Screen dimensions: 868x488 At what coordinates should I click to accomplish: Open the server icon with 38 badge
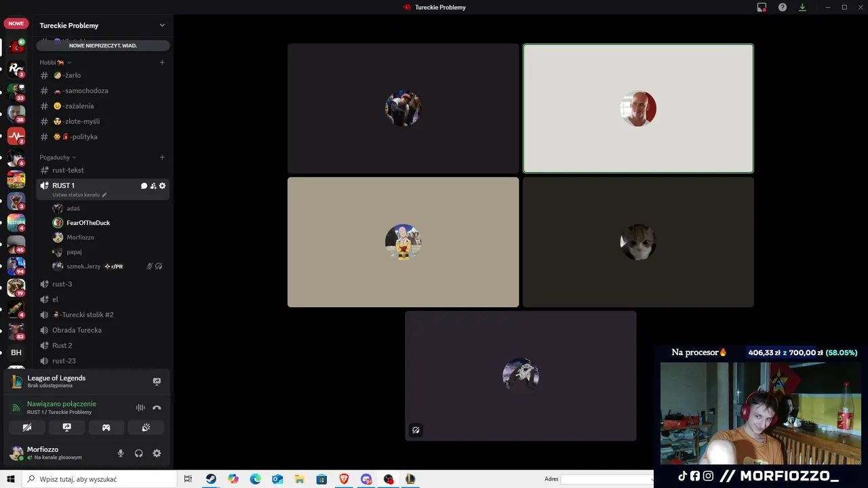[x=16, y=114]
